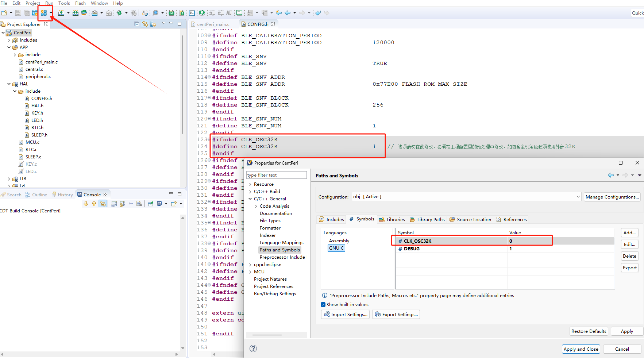Click Restore Defaults button
The height and width of the screenshot is (358, 644).
coord(589,331)
